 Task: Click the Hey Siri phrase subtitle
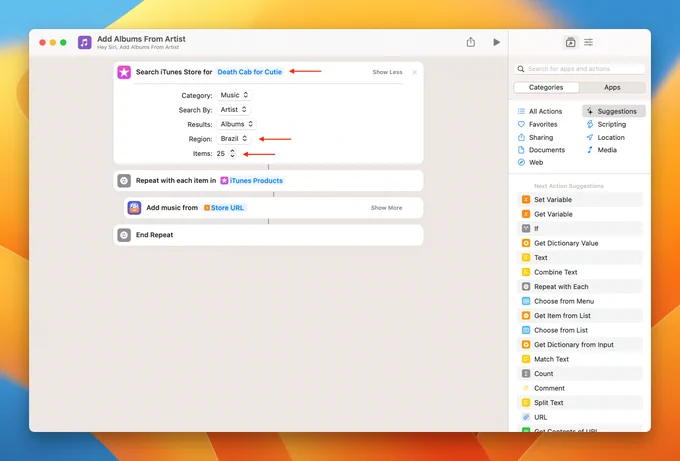pos(138,47)
